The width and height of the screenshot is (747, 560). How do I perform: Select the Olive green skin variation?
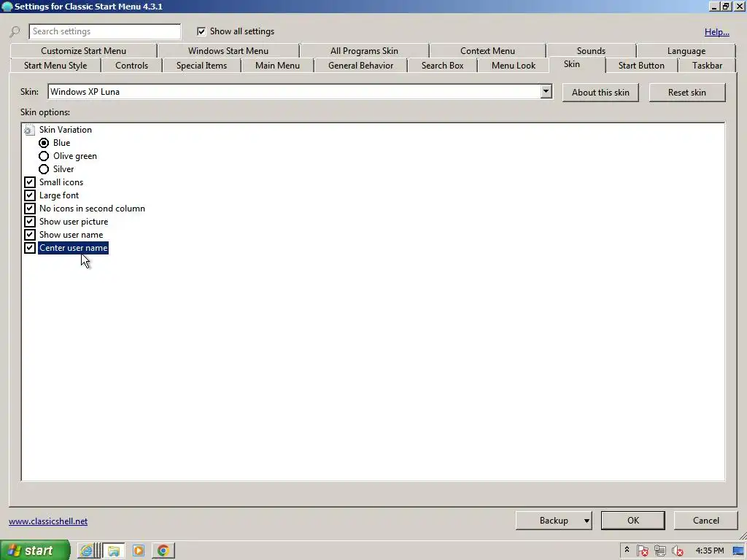[x=44, y=156]
